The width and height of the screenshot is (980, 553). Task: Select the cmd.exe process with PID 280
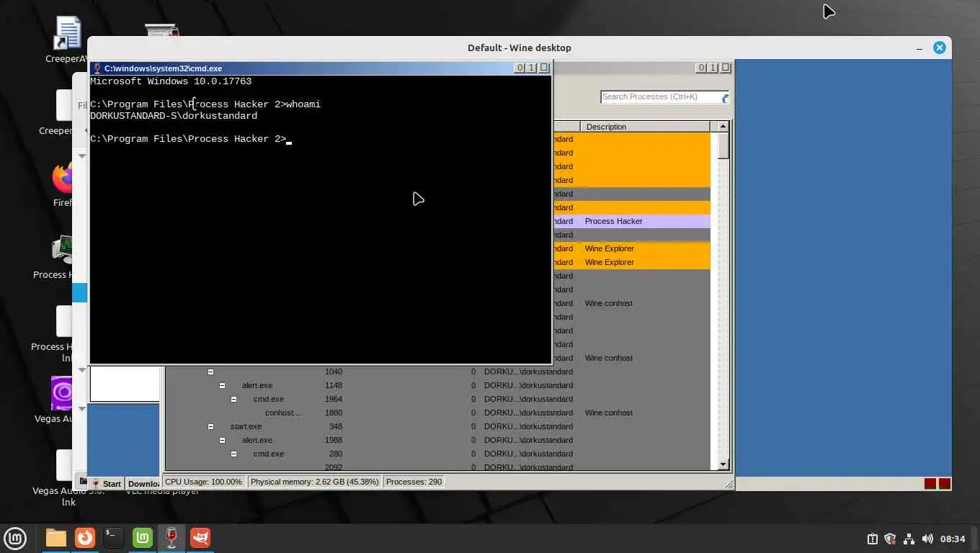438,454
